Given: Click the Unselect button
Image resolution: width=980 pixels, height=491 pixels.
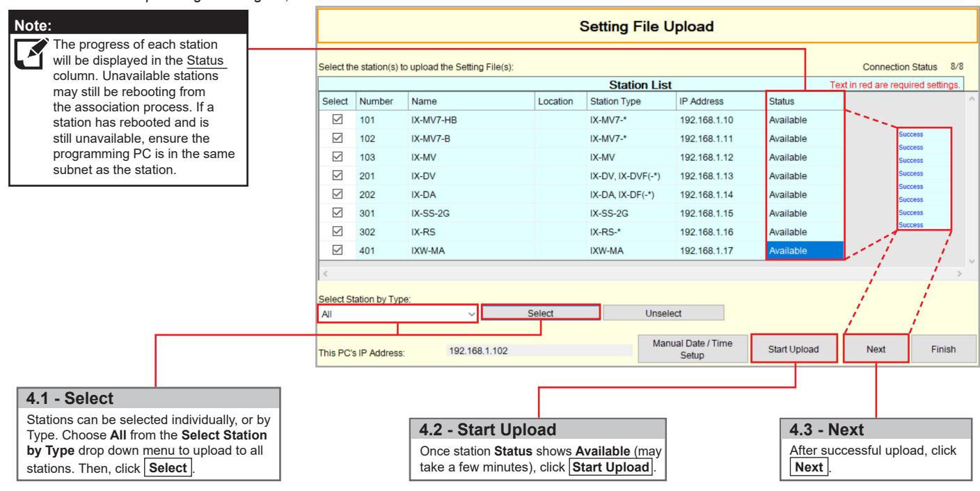Looking at the screenshot, I should pos(663,314).
